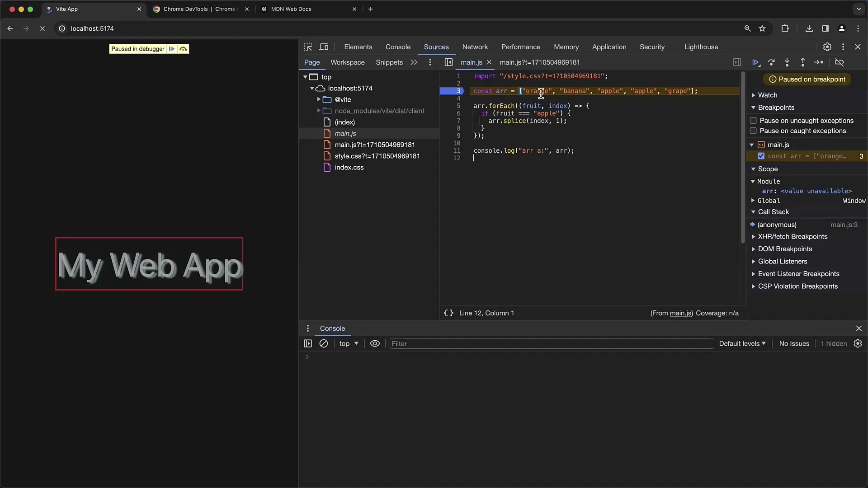Select the Workspace navigator tab
868x488 pixels.
click(x=347, y=62)
